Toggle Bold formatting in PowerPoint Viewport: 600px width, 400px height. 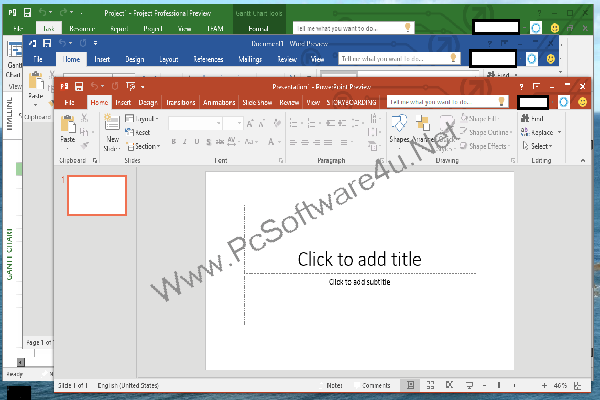(x=174, y=142)
